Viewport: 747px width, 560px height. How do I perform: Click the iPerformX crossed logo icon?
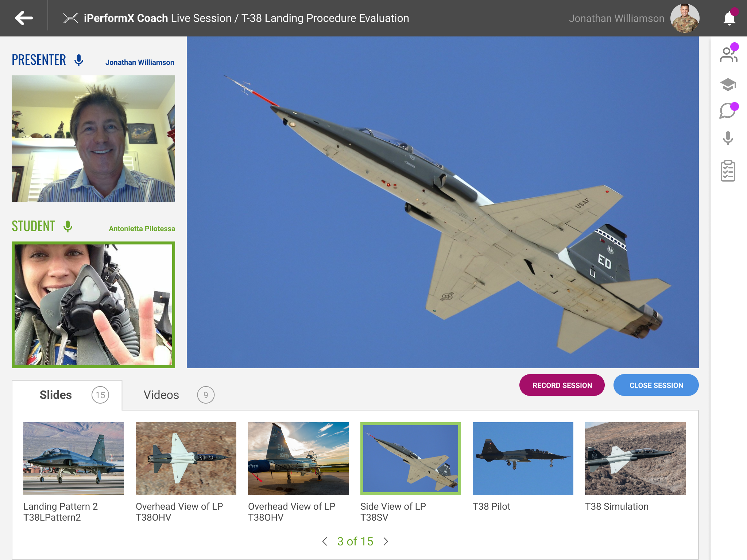click(70, 18)
